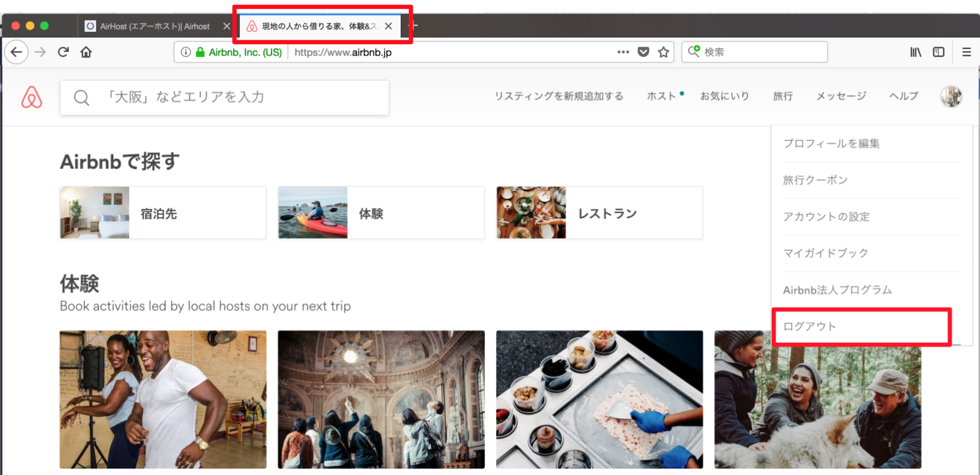Viewport: 980px width, 475px height.
Task: Open the 体験 category card
Action: [x=381, y=212]
